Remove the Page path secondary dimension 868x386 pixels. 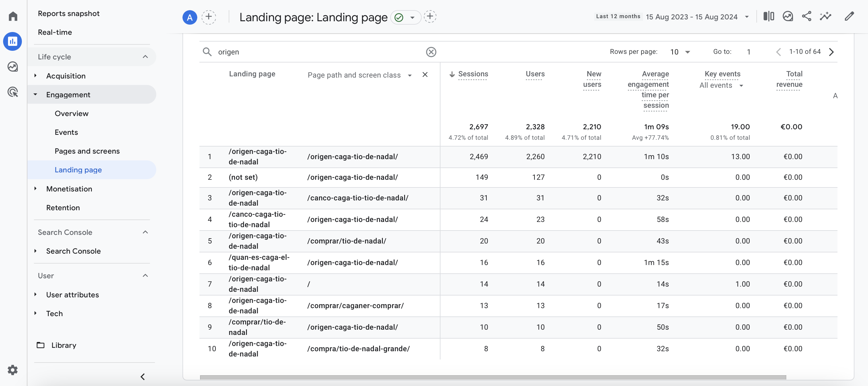click(x=425, y=75)
